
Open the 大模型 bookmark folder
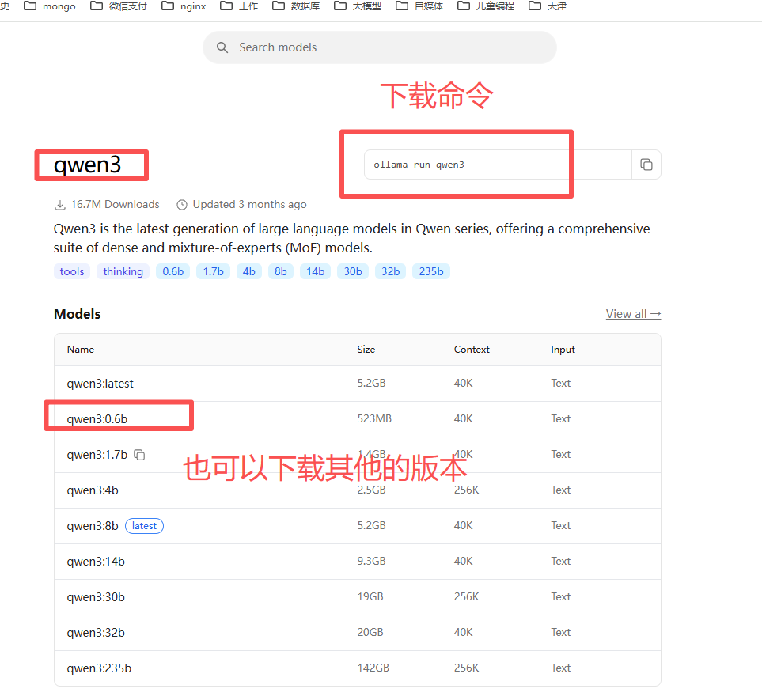[x=358, y=6]
